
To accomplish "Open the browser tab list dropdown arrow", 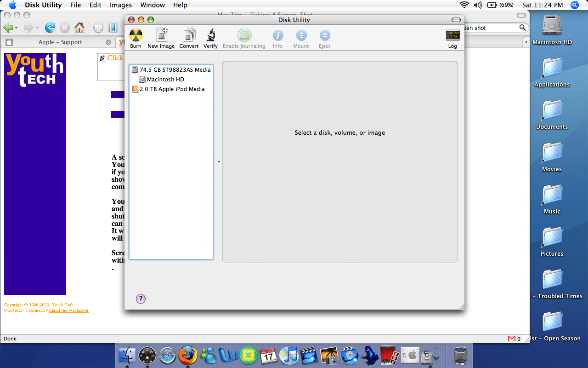I will click(x=526, y=42).
